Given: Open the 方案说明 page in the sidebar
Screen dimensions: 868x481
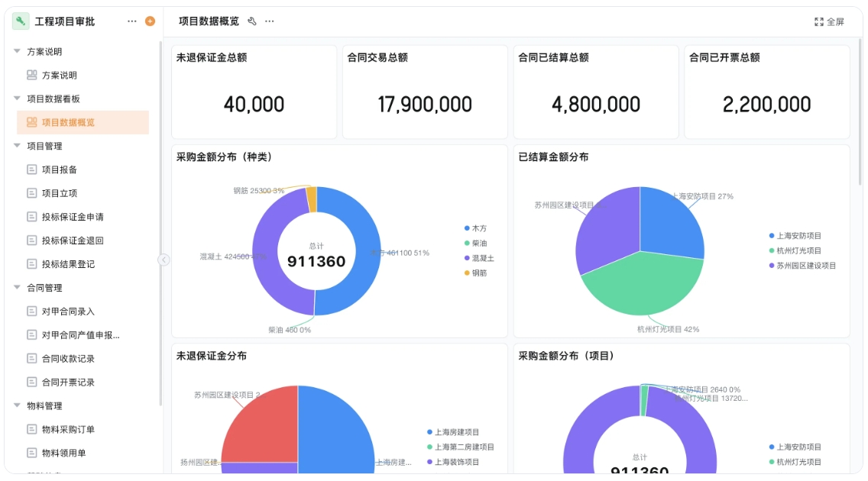Looking at the screenshot, I should pos(53,75).
